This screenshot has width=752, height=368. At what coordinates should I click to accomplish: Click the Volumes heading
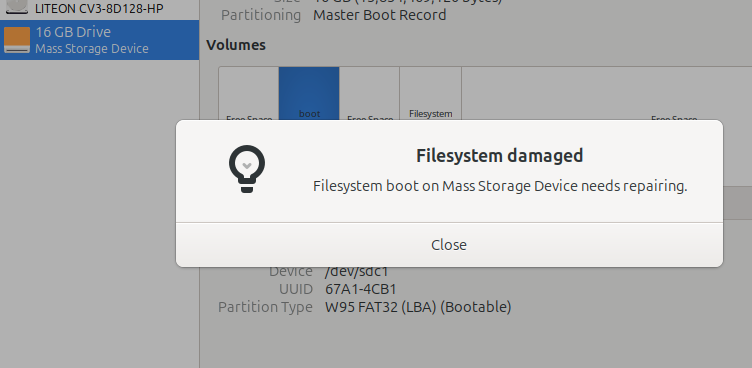click(236, 45)
